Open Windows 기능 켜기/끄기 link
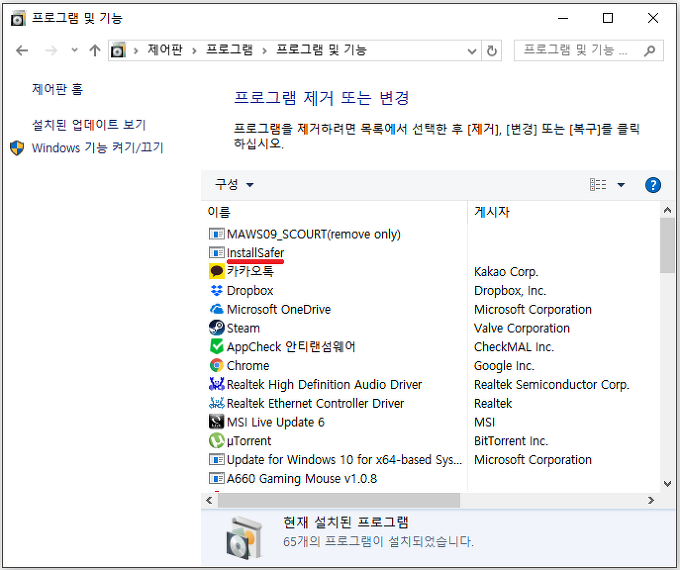 (97, 148)
